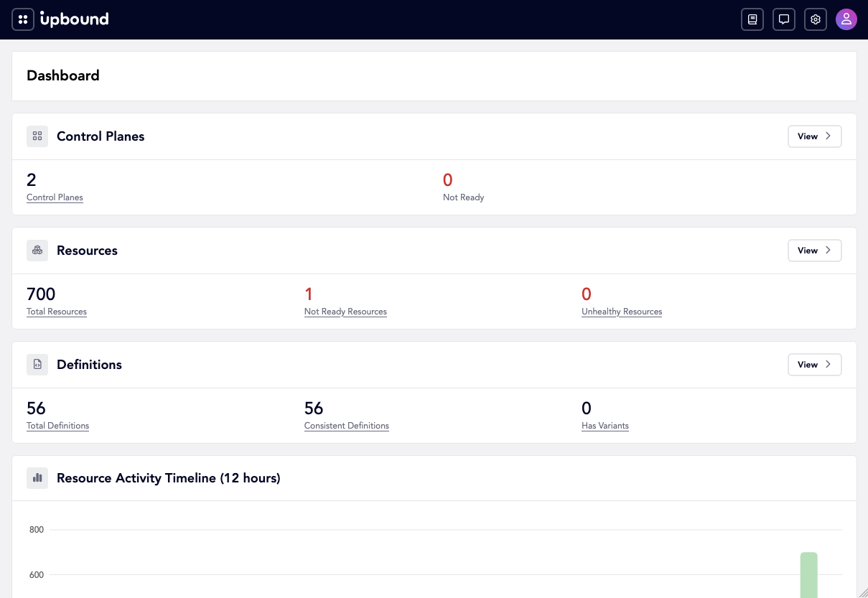View Control Planes details
Screen dimensions: 868x598
(815, 136)
